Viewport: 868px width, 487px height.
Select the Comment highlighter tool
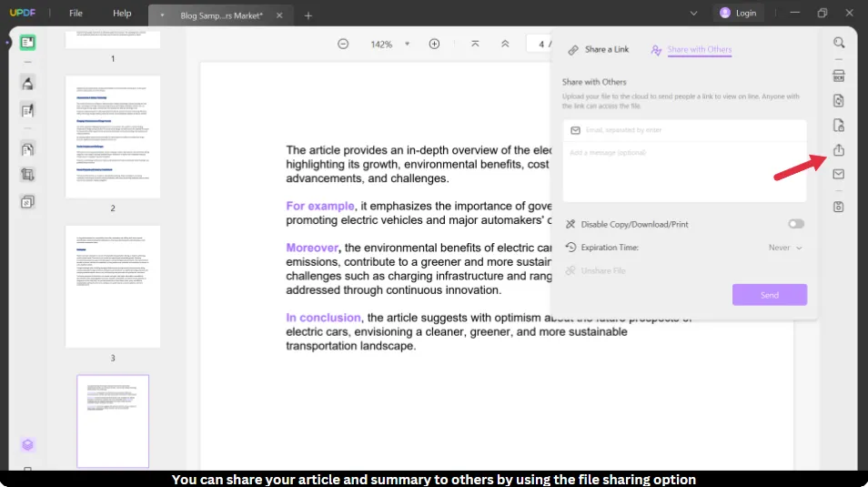click(27, 83)
